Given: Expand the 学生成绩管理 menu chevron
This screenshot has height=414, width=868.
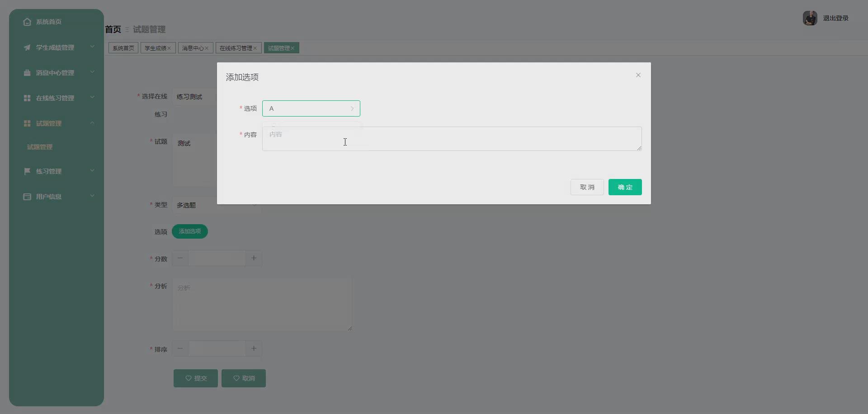Looking at the screenshot, I should point(92,46).
